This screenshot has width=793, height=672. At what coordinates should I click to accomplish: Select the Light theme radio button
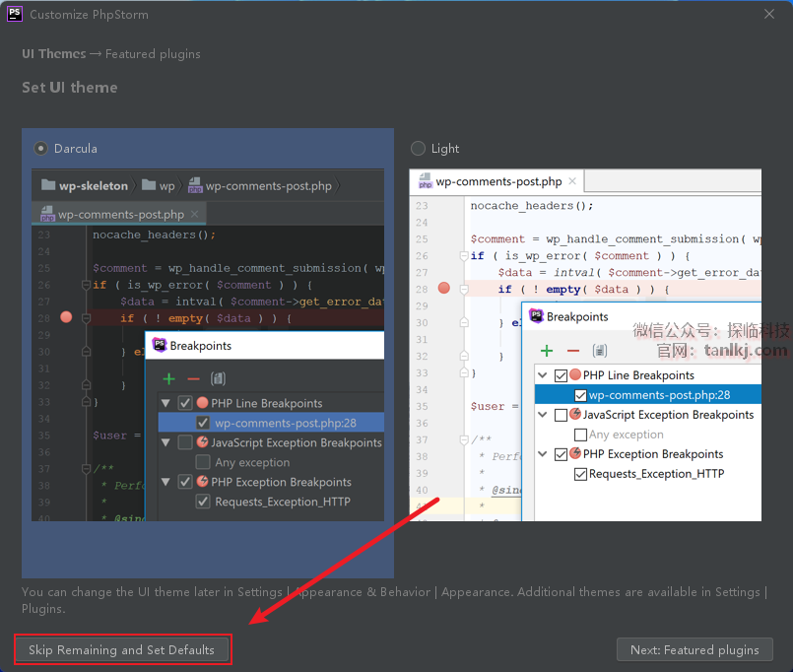coord(418,149)
